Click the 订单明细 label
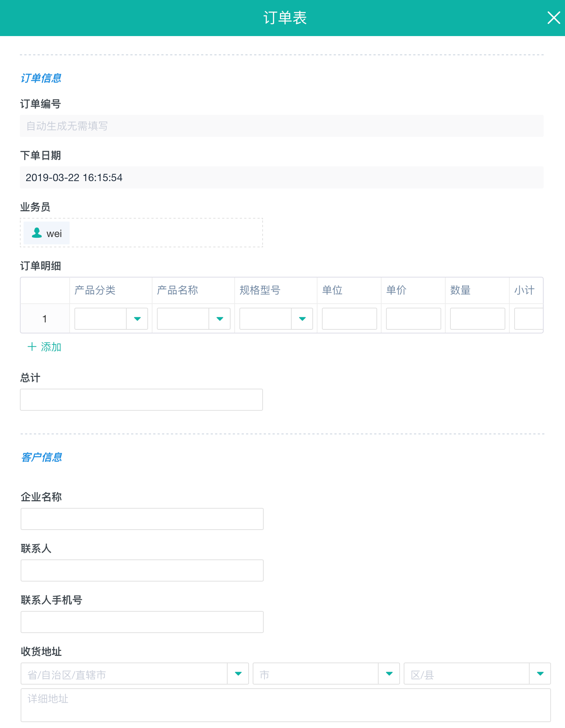Screen dimensions: 565x728 click(x=41, y=266)
